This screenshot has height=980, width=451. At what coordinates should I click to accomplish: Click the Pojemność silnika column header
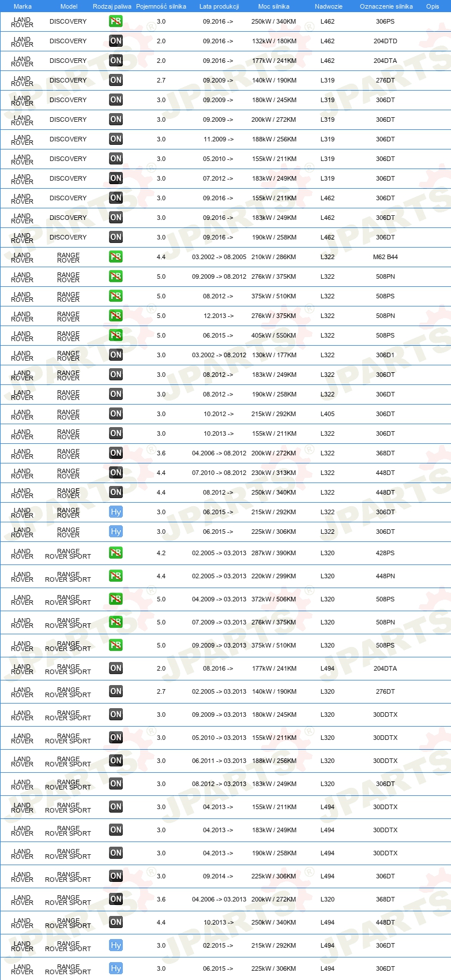(161, 6)
